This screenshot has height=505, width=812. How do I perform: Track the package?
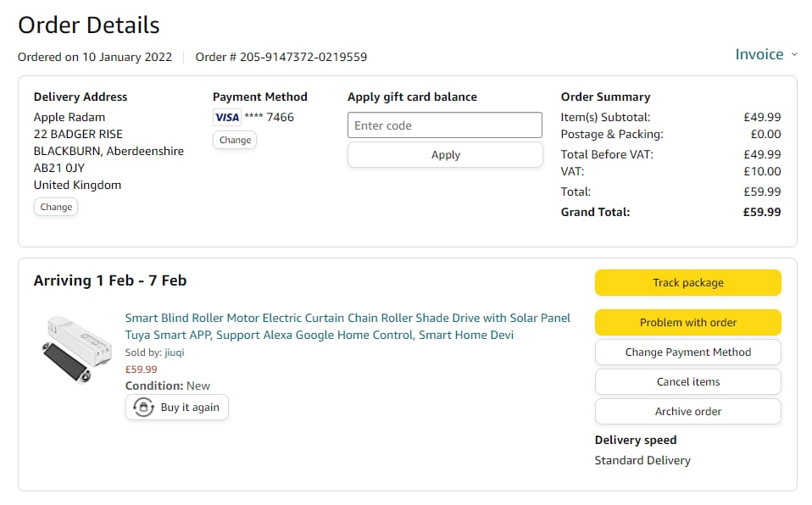click(x=687, y=283)
